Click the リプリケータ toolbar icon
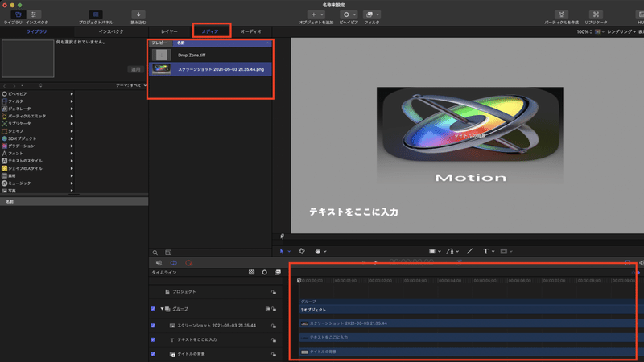This screenshot has height=362, width=644. point(596,14)
